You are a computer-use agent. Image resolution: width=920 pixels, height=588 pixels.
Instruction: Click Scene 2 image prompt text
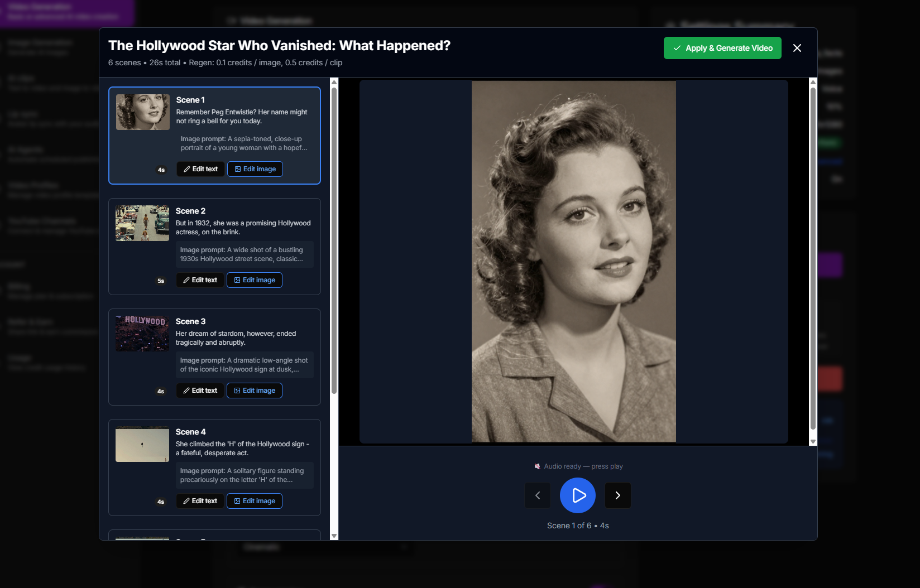coord(242,254)
